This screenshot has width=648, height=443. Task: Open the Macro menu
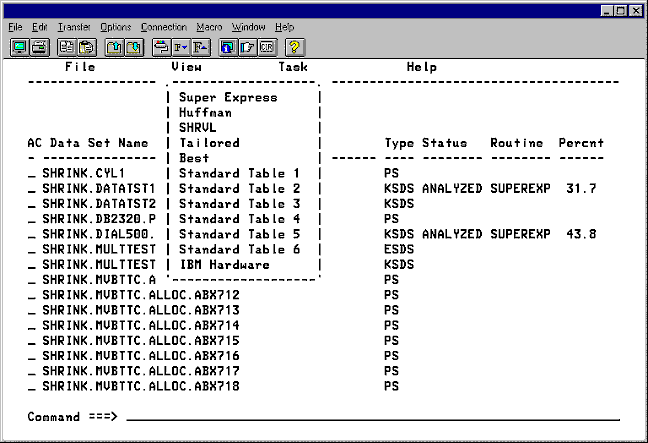[209, 26]
